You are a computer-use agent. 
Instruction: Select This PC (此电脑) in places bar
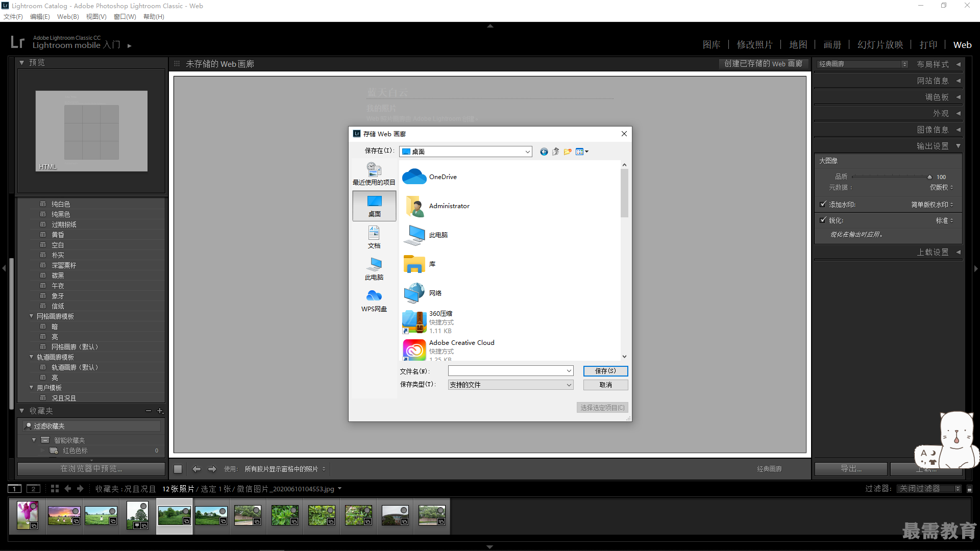pyautogui.click(x=374, y=269)
